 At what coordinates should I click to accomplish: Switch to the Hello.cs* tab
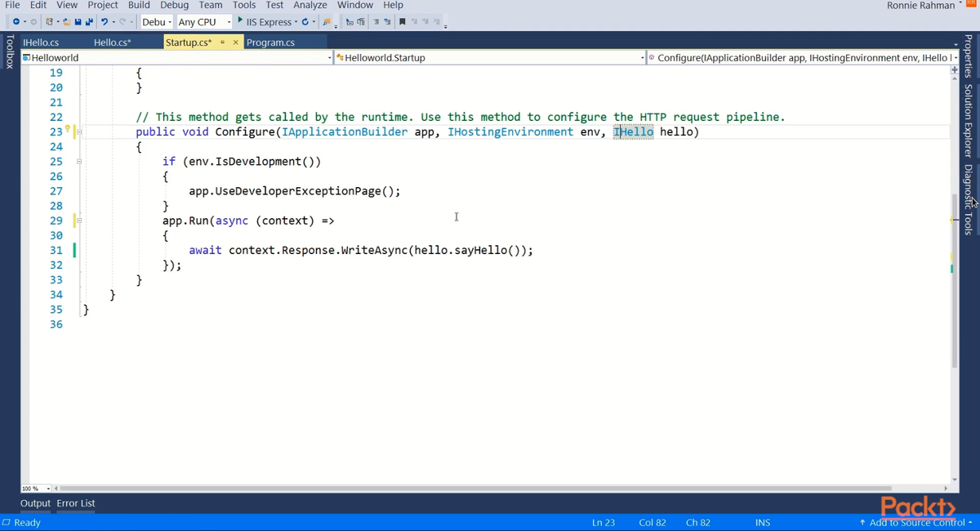click(x=113, y=42)
